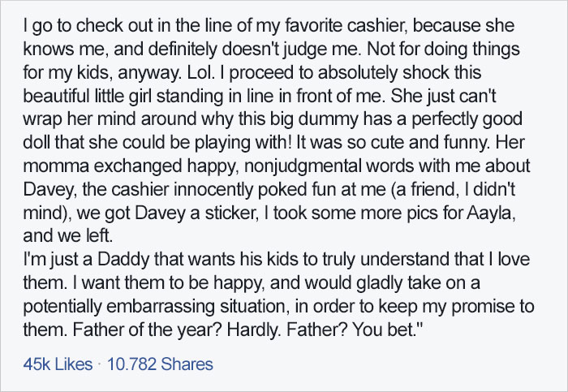Screen dimensions: 568x392
Task: Click the phrase "cute and funny"
Action: click(x=429, y=142)
